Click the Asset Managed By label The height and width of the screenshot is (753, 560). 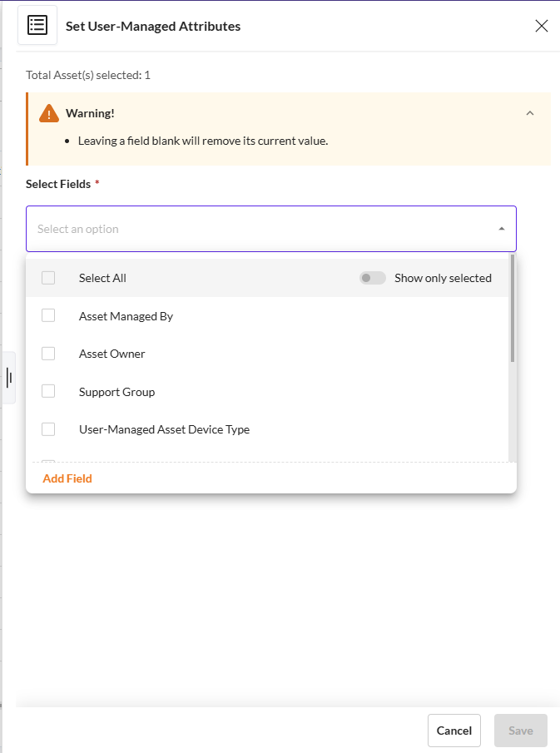[126, 316]
